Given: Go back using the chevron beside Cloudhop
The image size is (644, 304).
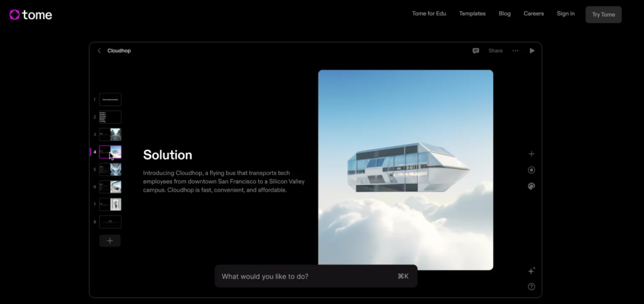Looking at the screenshot, I should 99,51.
